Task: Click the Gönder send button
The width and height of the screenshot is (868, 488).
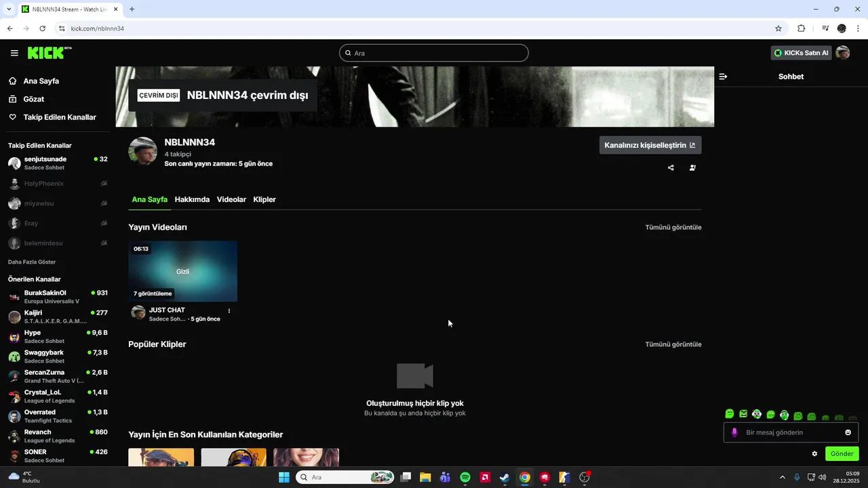Action: (x=842, y=454)
